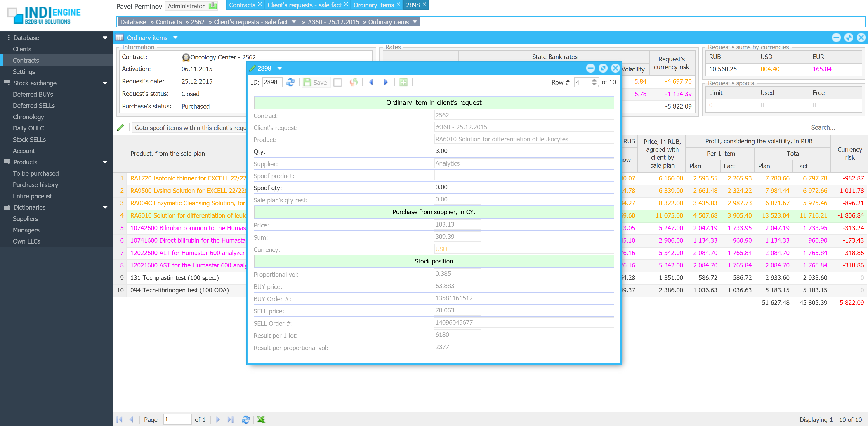Collapse the Stock exchange sidebar section

(105, 83)
